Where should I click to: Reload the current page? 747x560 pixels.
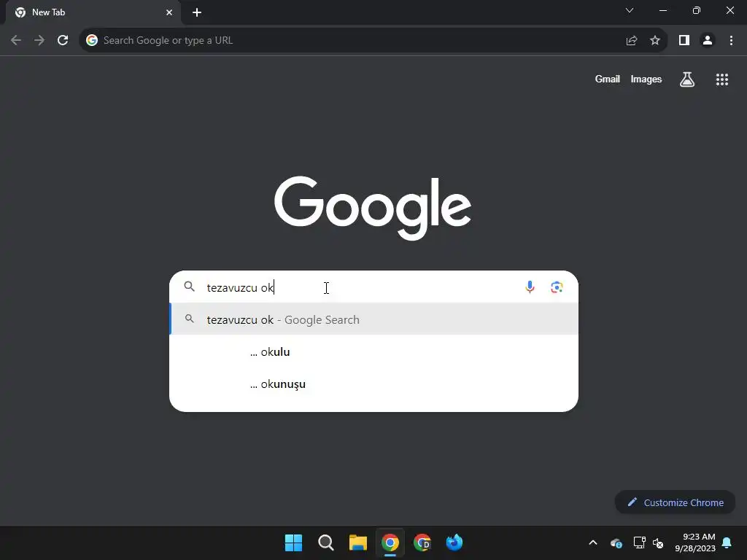point(63,41)
